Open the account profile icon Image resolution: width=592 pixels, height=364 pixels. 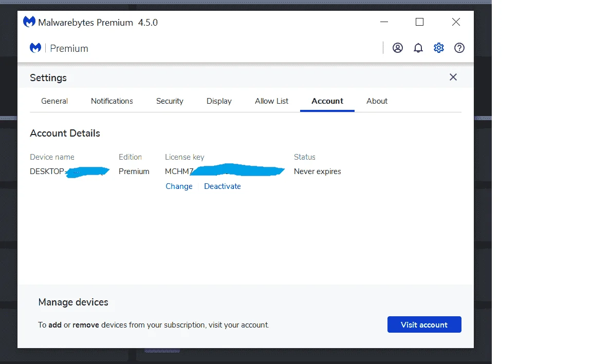point(398,48)
